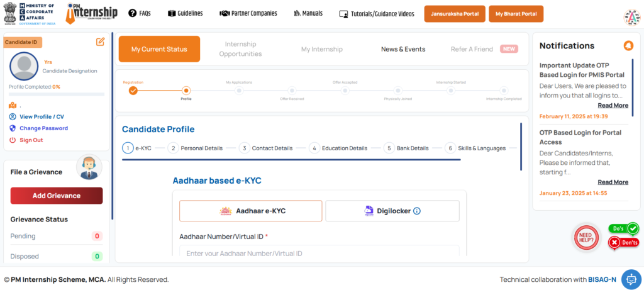
Task: Click the Tutorials/Guidance Videos screen icon
Action: pyautogui.click(x=344, y=14)
